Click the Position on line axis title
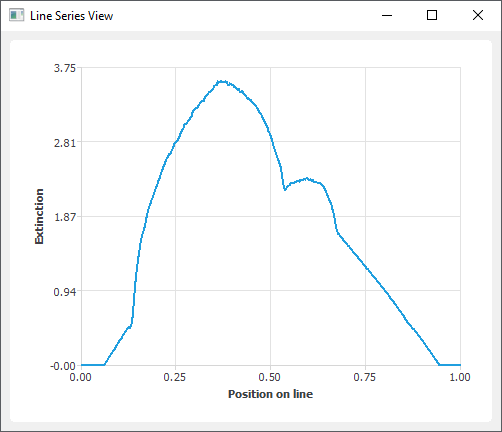 [x=270, y=394]
